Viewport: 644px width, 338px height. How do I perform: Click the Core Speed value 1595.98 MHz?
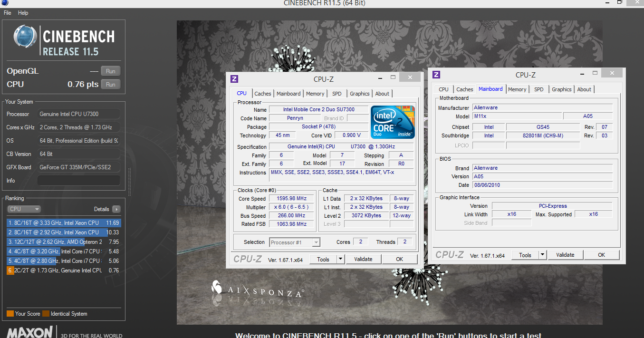[292, 199]
